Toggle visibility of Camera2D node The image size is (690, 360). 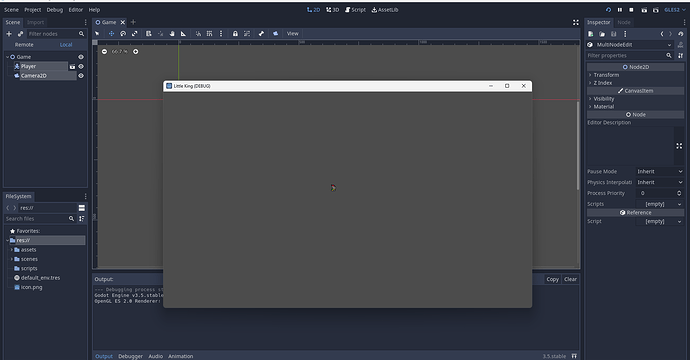click(x=81, y=76)
